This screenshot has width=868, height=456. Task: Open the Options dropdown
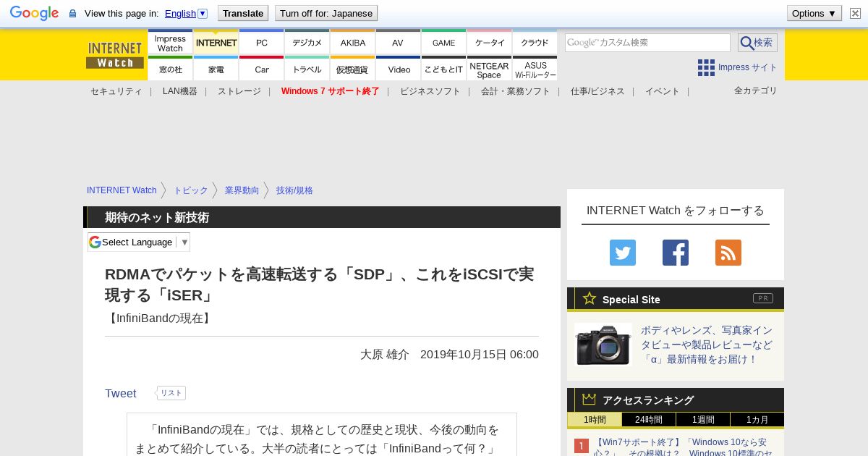[x=814, y=13]
